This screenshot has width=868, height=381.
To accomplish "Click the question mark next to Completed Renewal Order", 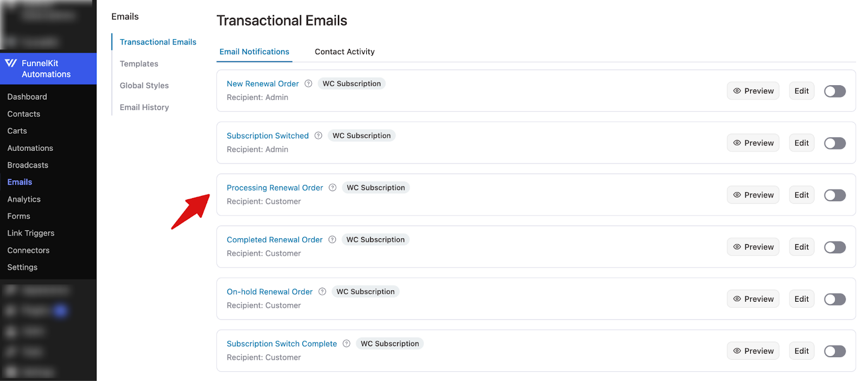I will pyautogui.click(x=332, y=239).
